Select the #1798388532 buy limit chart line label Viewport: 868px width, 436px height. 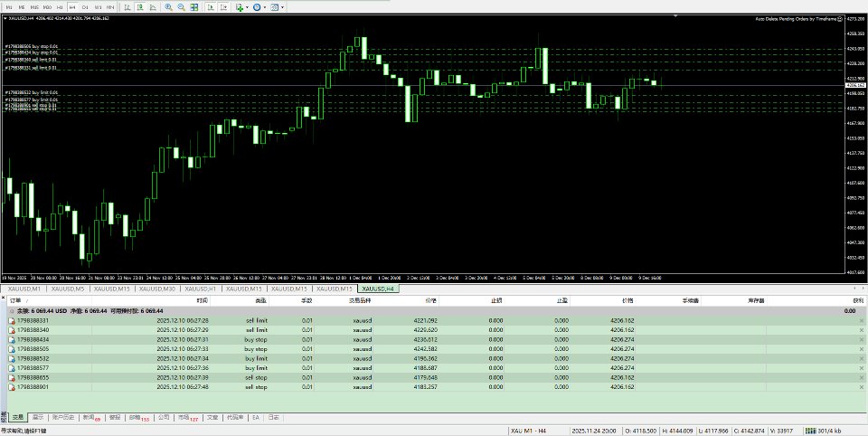tap(32, 92)
